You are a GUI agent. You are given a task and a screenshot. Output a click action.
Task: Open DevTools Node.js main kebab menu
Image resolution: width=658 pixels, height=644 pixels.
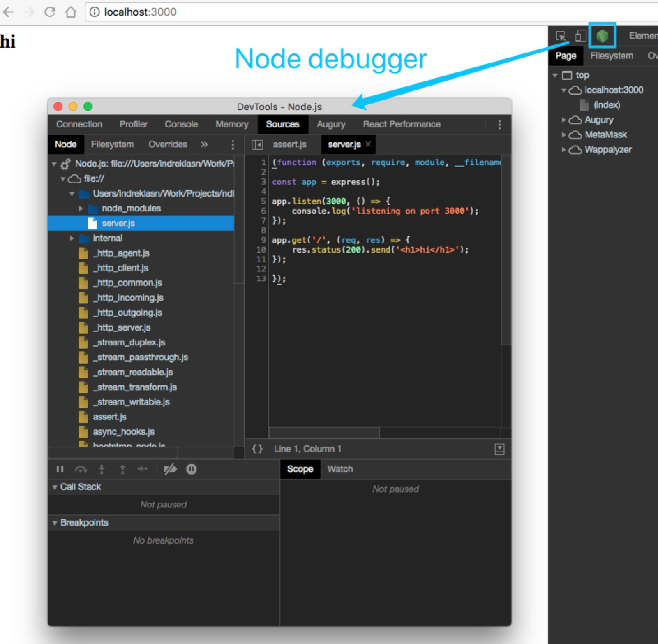point(499,125)
